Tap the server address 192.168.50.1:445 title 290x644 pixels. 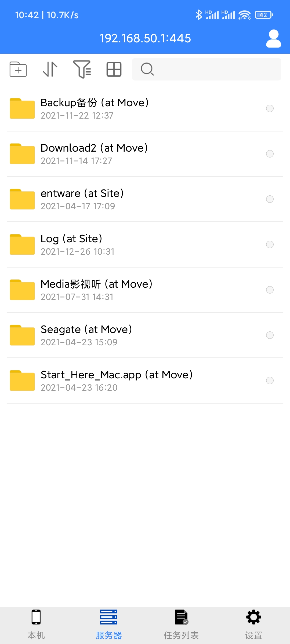145,38
